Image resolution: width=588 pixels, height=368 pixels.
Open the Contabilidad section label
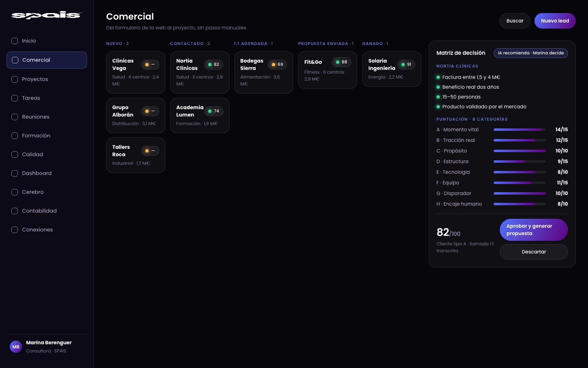pyautogui.click(x=39, y=211)
